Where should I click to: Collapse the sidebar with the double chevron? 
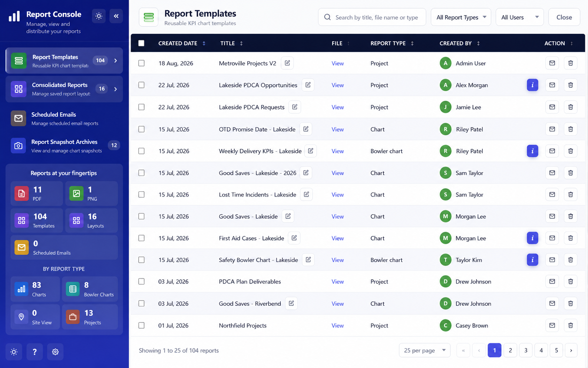[x=116, y=16]
